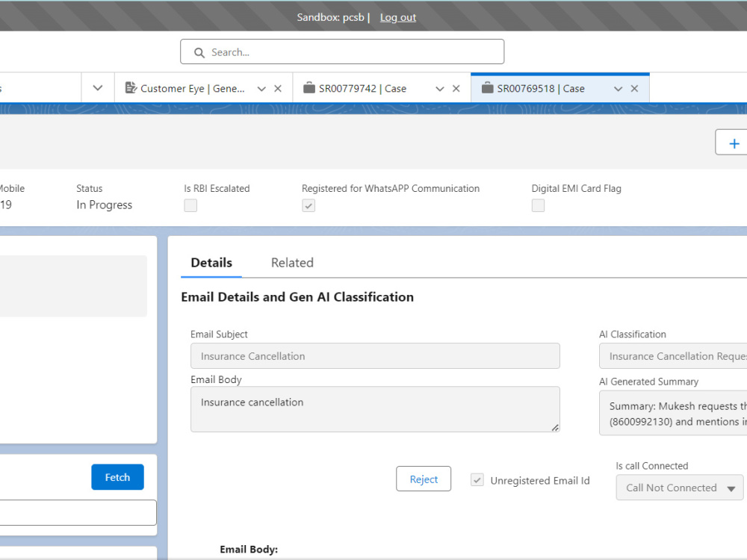Screen dimensions: 747x560
Task: Toggle Registered for WhatsAPP Communication checkbox
Action: click(x=309, y=205)
